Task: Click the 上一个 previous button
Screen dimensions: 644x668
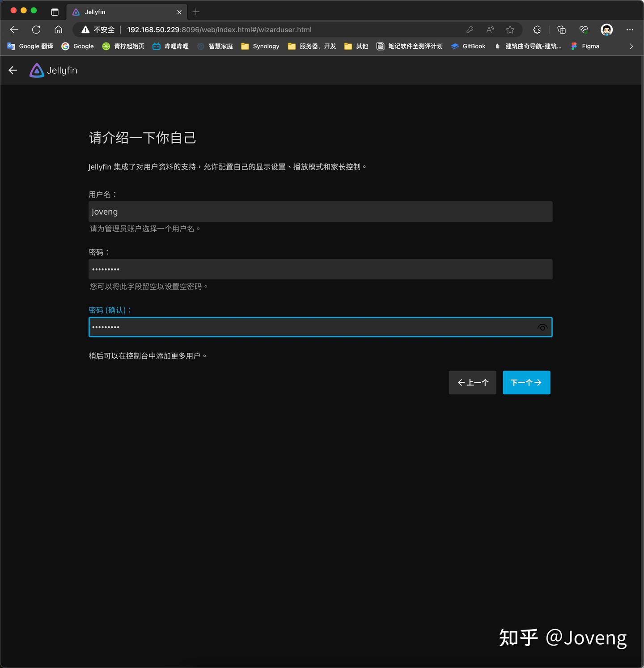Action: coord(472,382)
